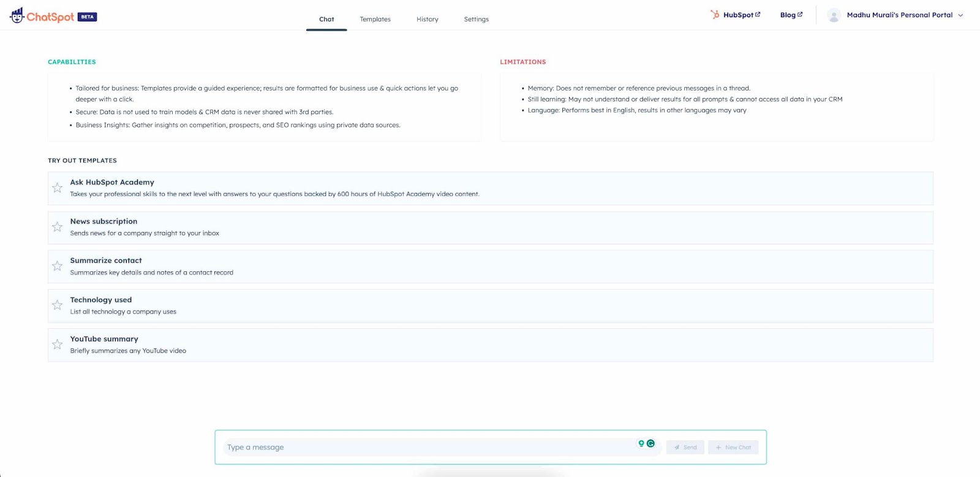Select the 'Tailored for business' bullet text
980x477 pixels.
point(266,94)
